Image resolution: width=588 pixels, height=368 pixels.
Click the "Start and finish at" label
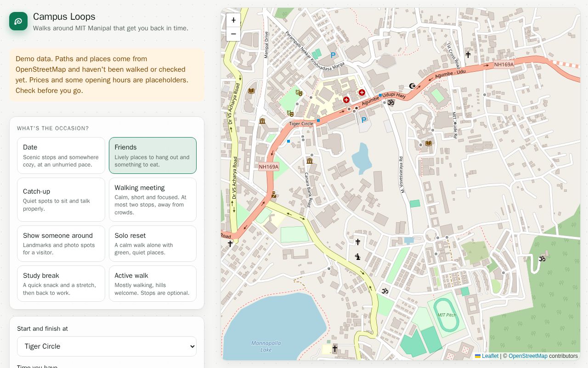[x=42, y=328]
